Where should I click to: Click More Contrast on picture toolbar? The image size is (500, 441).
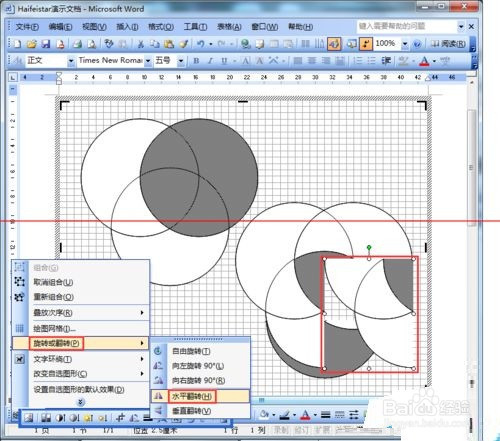click(60, 417)
